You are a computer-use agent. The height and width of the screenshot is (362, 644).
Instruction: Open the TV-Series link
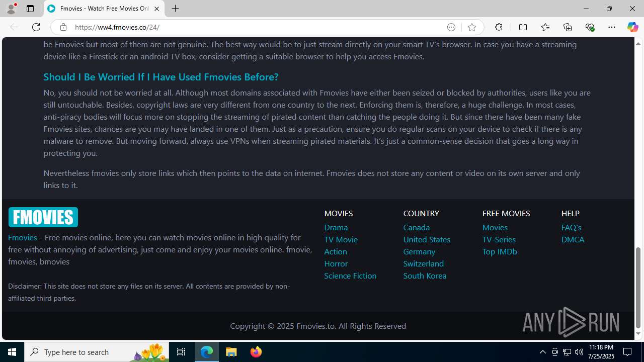[x=499, y=239]
